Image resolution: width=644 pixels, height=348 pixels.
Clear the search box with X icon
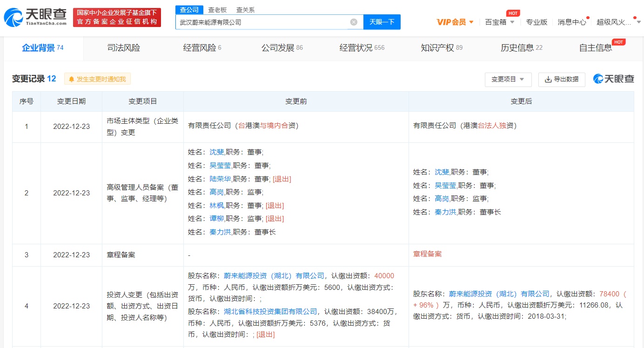[354, 22]
